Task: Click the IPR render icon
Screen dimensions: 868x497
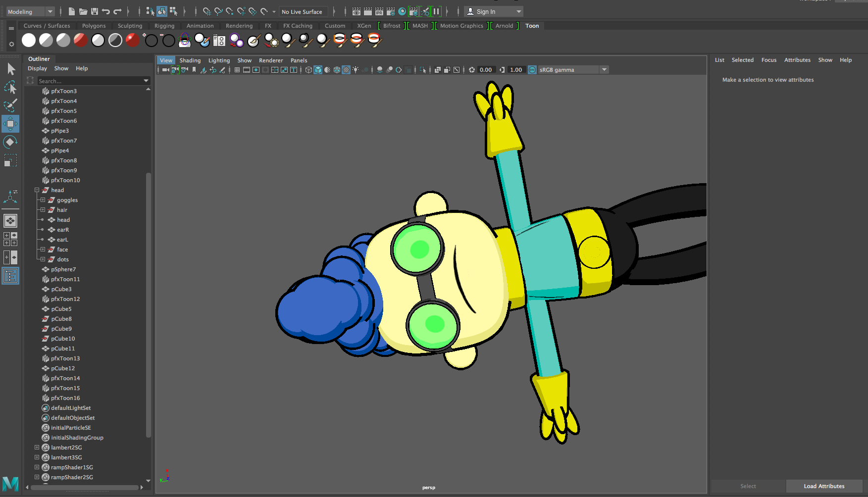Action: coord(379,11)
